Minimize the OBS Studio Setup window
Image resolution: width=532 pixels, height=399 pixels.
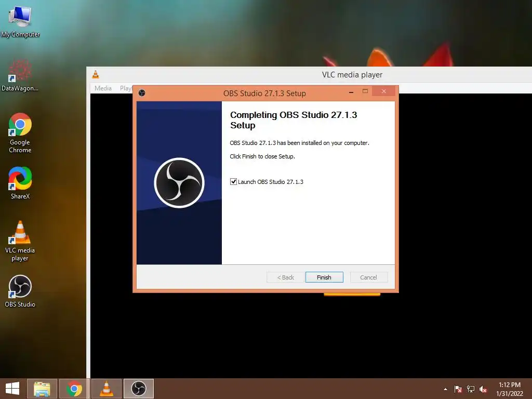(x=351, y=91)
